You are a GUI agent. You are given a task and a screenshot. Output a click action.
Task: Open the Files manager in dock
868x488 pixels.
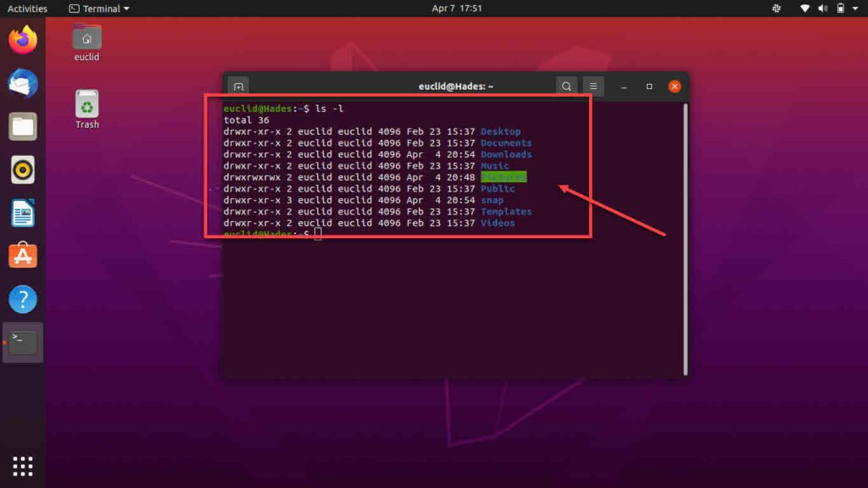tap(23, 127)
